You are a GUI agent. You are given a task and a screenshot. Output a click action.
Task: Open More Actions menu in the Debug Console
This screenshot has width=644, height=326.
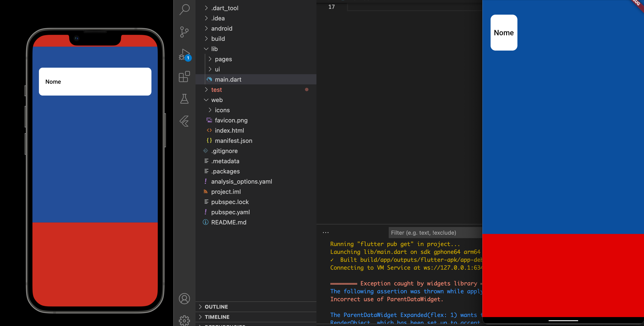[325, 232]
